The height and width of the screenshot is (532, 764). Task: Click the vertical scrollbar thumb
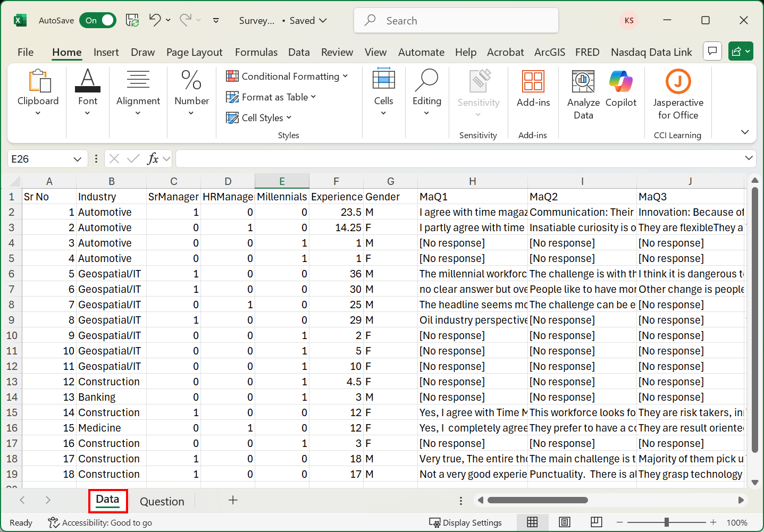point(754,319)
